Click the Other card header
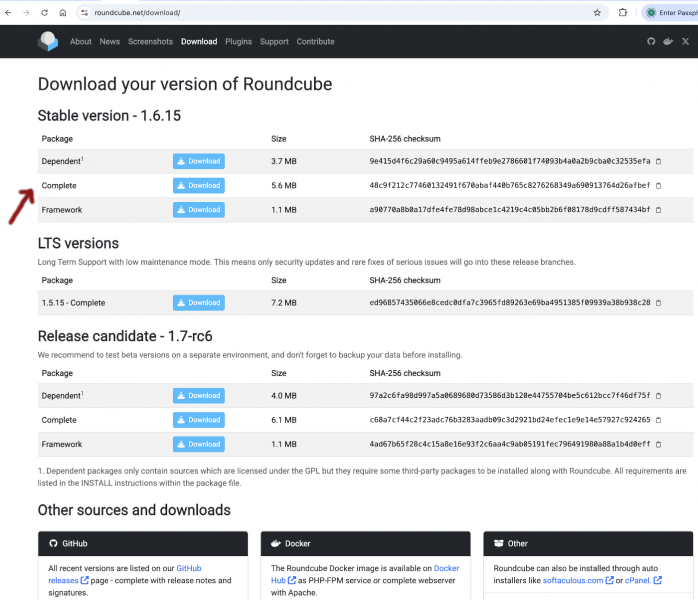The width and height of the screenshot is (698, 600). 588,543
